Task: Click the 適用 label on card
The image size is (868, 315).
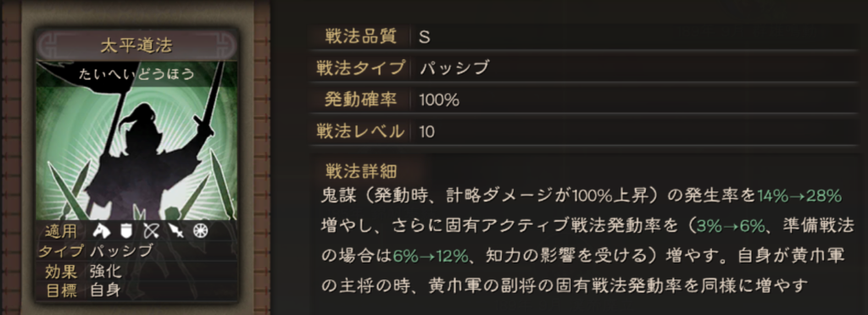Action: [x=61, y=231]
